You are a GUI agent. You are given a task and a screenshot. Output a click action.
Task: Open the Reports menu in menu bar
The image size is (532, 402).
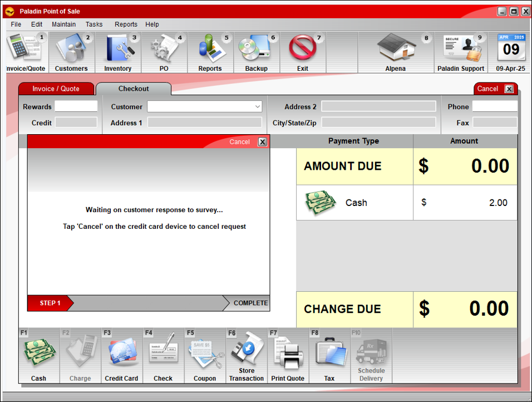pyautogui.click(x=126, y=24)
